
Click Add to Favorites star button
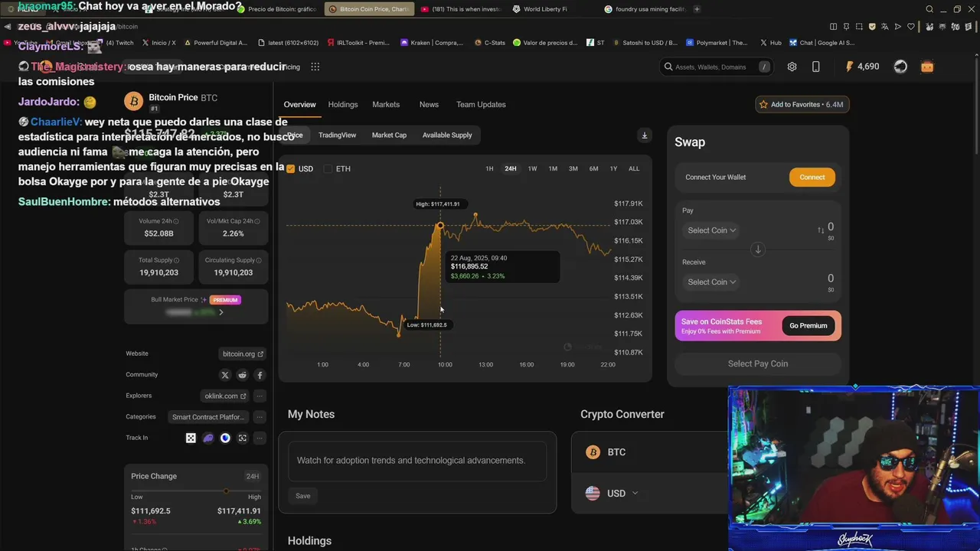pyautogui.click(x=802, y=105)
